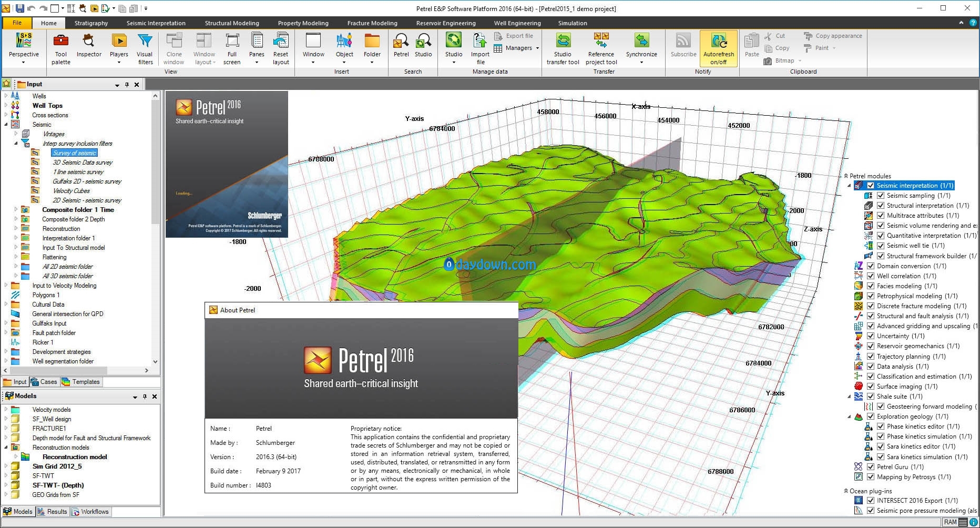Close the Input pane
Image resolution: width=980 pixels, height=528 pixels.
(137, 85)
